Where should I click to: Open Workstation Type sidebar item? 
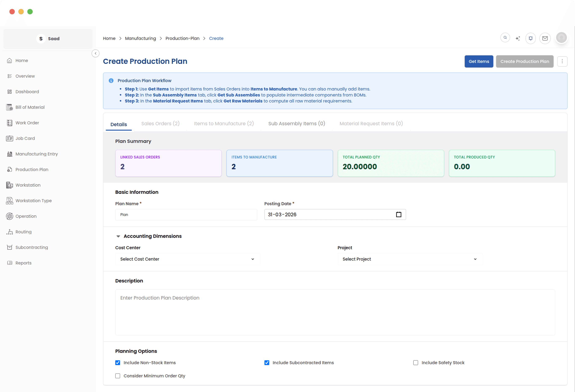coord(33,201)
